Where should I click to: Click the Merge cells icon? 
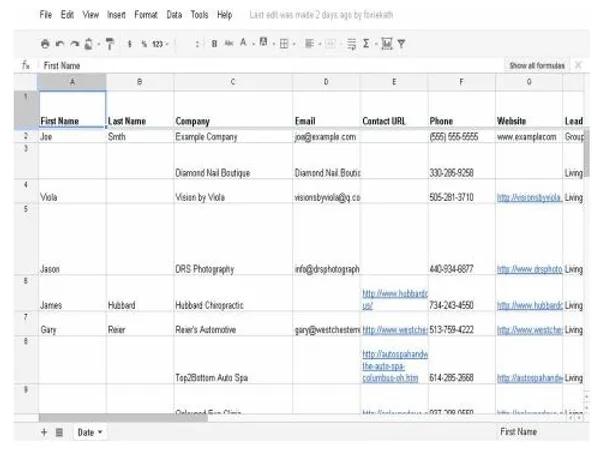coord(330,44)
